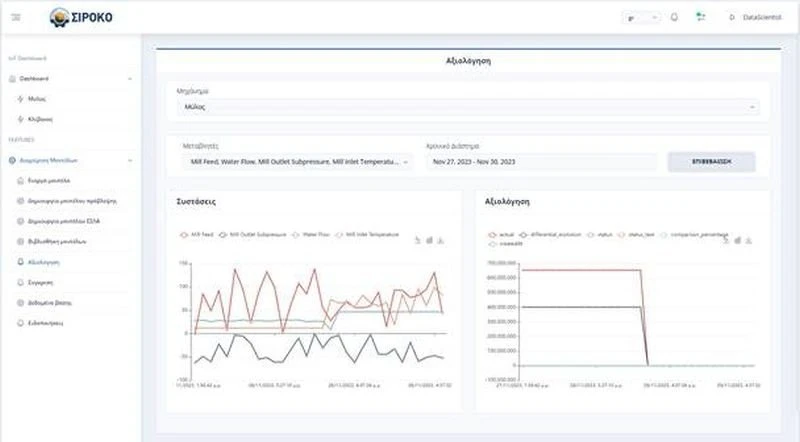
Task: Toggle the Water Flow legend series
Action: tap(305, 235)
